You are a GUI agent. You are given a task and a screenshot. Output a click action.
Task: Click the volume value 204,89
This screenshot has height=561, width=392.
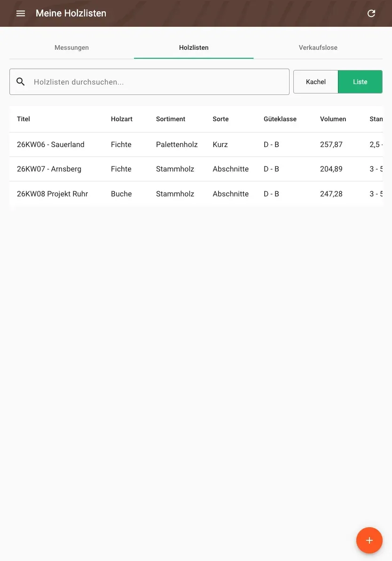[331, 169]
